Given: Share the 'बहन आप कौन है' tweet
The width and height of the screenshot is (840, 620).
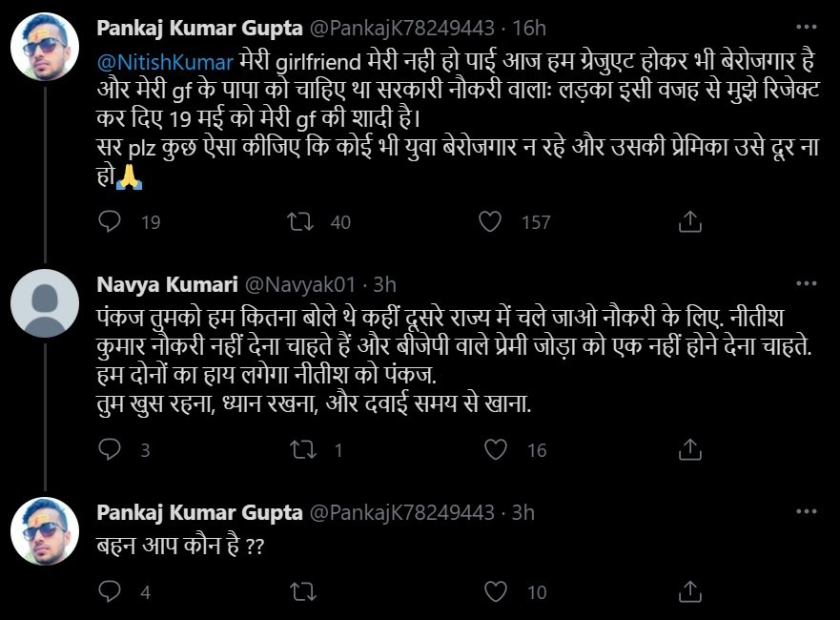Looking at the screenshot, I should click(688, 592).
